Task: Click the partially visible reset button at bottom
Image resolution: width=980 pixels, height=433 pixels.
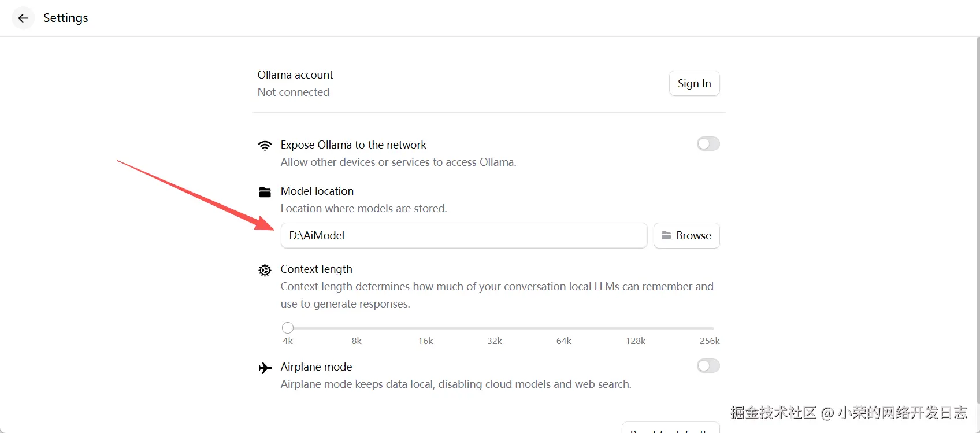Action: tap(670, 428)
